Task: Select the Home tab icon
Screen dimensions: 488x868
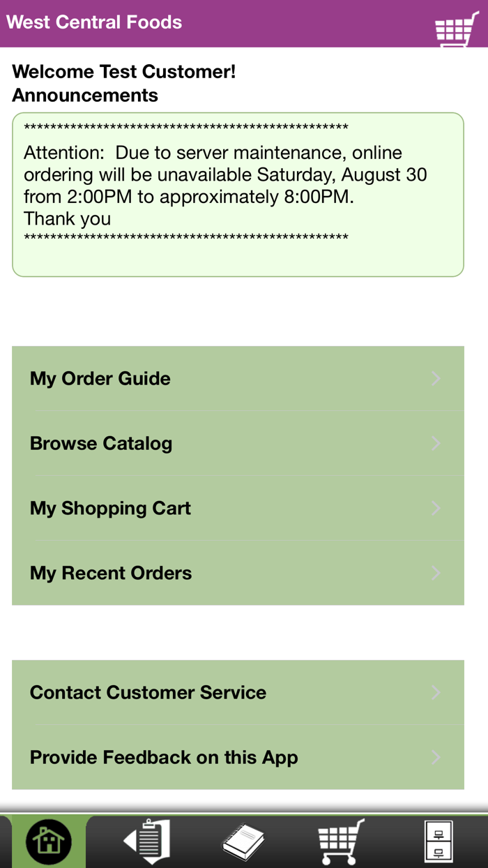Action: tap(49, 841)
